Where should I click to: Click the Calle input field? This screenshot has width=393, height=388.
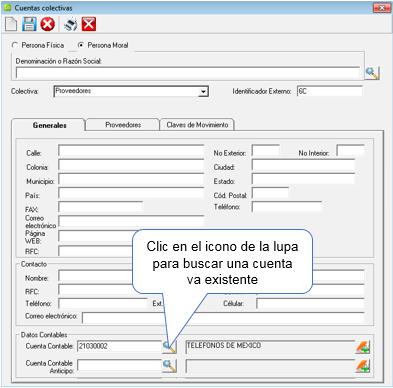[x=131, y=150]
